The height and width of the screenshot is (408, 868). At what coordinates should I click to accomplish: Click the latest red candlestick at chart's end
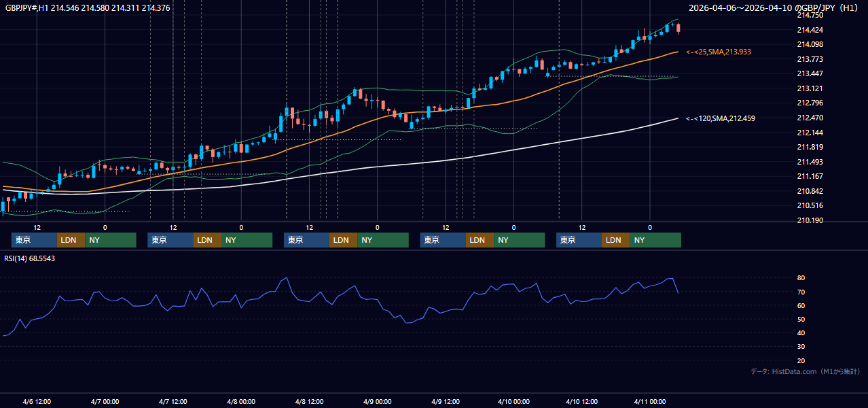click(x=679, y=28)
